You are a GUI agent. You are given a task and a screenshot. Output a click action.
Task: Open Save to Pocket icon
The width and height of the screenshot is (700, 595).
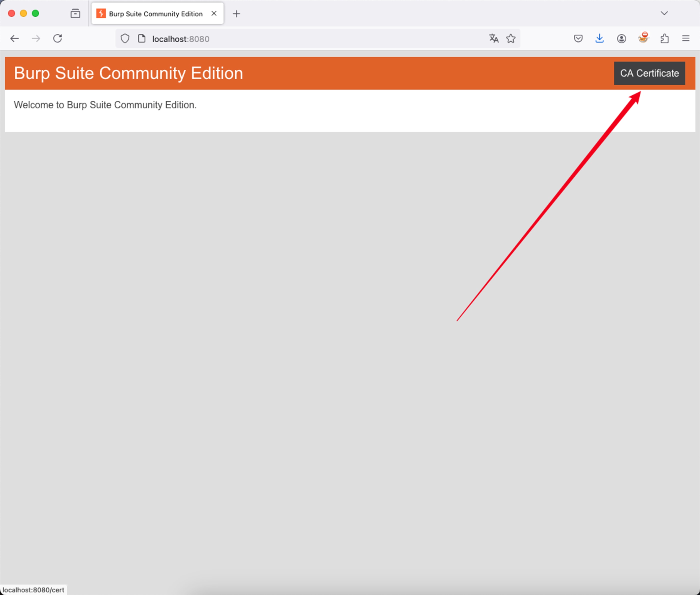pos(578,38)
